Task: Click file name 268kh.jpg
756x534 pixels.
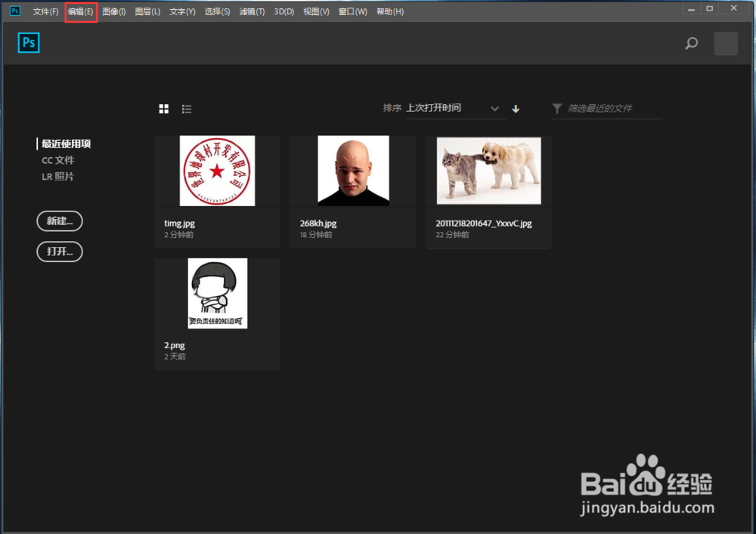Action: tap(318, 224)
